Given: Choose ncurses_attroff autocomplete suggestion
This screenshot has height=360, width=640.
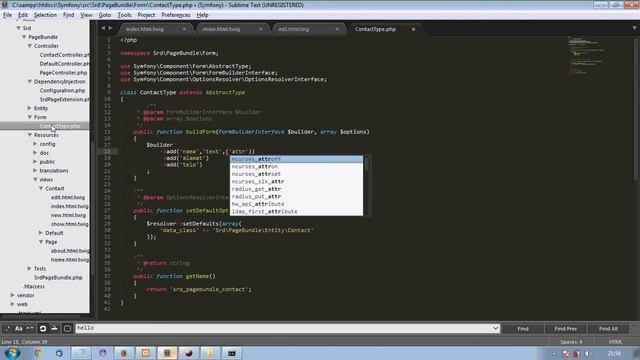Looking at the screenshot, I should click(296, 159).
